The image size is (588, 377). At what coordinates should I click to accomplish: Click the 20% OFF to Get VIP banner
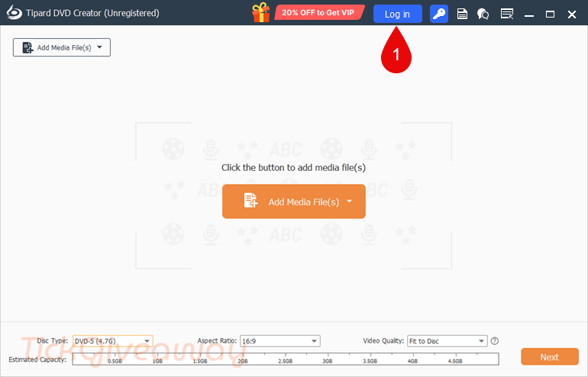coord(318,13)
